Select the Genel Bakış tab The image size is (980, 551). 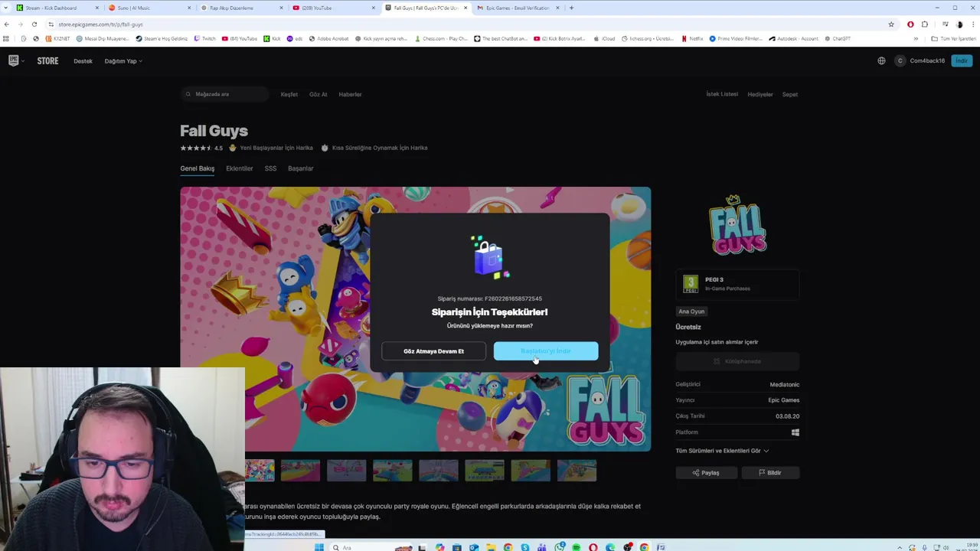click(197, 168)
